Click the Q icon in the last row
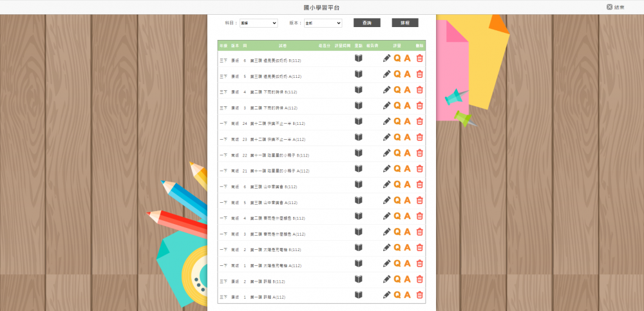 click(397, 295)
